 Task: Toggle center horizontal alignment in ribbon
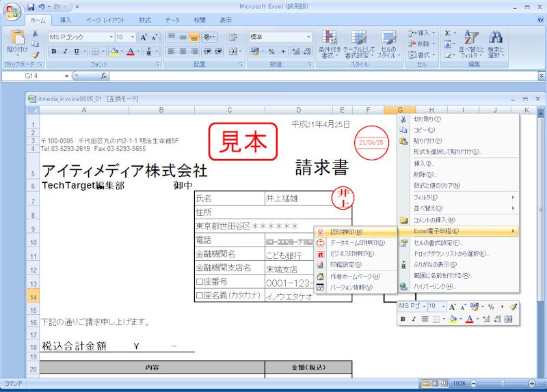coord(183,52)
